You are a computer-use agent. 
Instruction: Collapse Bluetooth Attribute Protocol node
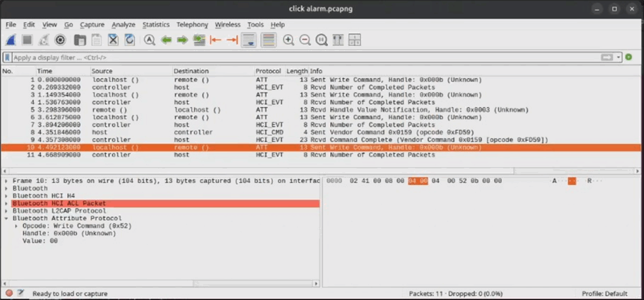[6, 218]
